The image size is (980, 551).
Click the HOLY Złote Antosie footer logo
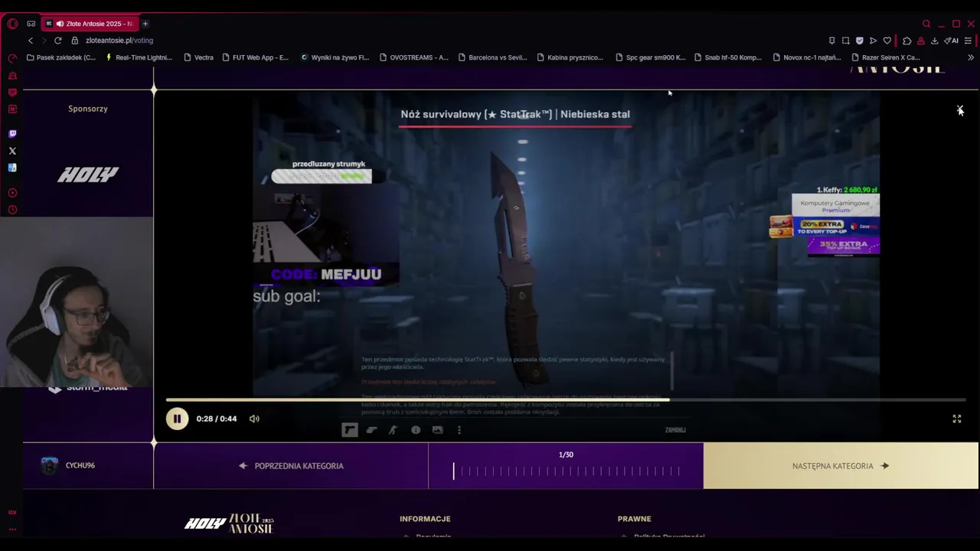coord(228,523)
